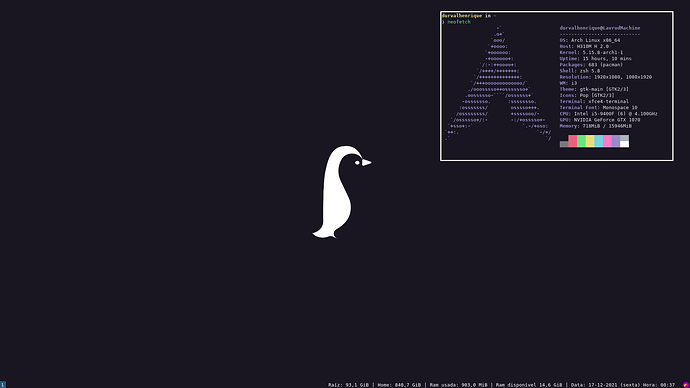Click the 'Icons: Pop [GTK2/3]' line
The image size is (690, 388).
[x=587, y=95]
